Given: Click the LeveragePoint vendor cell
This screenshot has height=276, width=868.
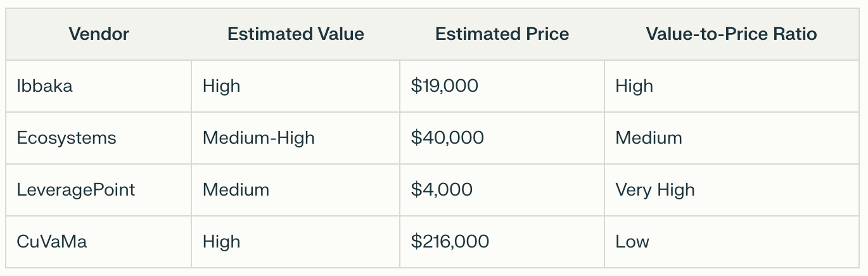Looking at the screenshot, I should (x=99, y=190).
